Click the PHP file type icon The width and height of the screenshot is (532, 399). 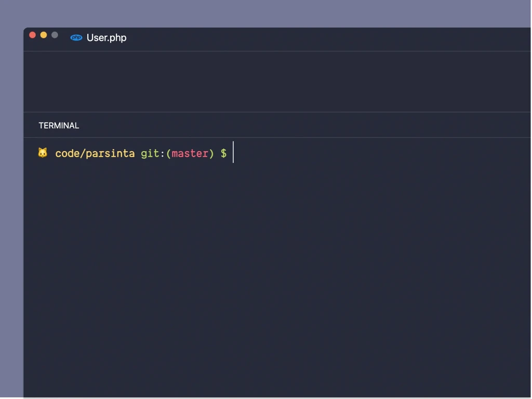point(76,37)
